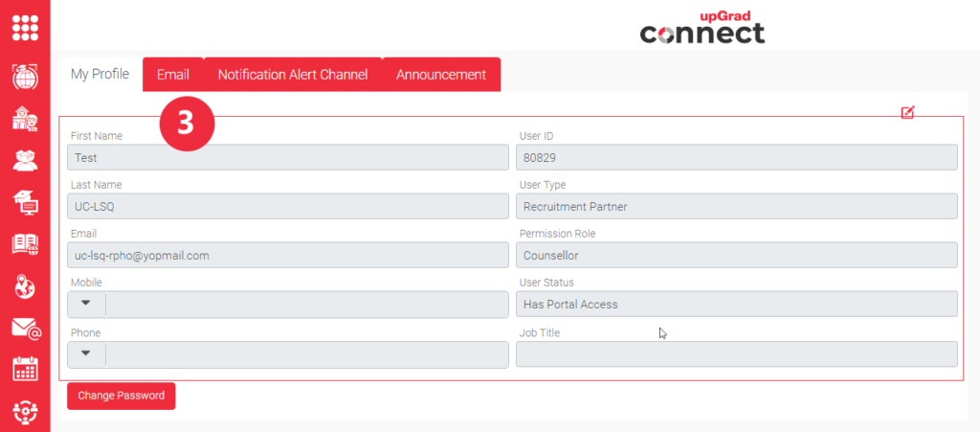980x432 pixels.
Task: Open the institutions building sidebar icon
Action: 25,119
